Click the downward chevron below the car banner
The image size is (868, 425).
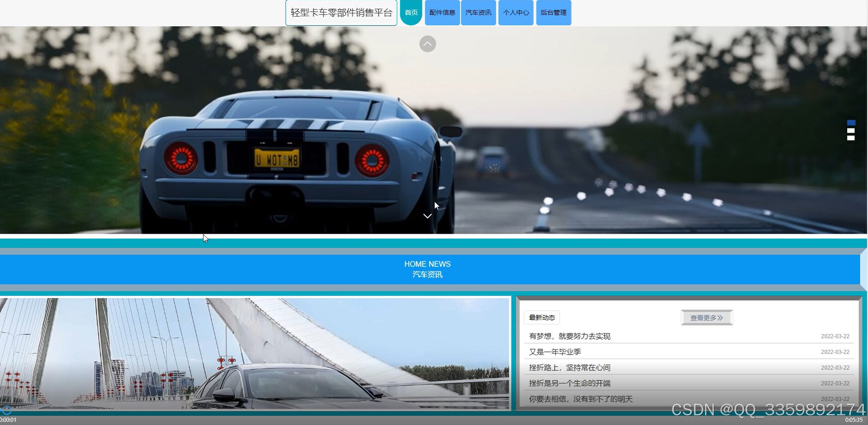click(427, 216)
